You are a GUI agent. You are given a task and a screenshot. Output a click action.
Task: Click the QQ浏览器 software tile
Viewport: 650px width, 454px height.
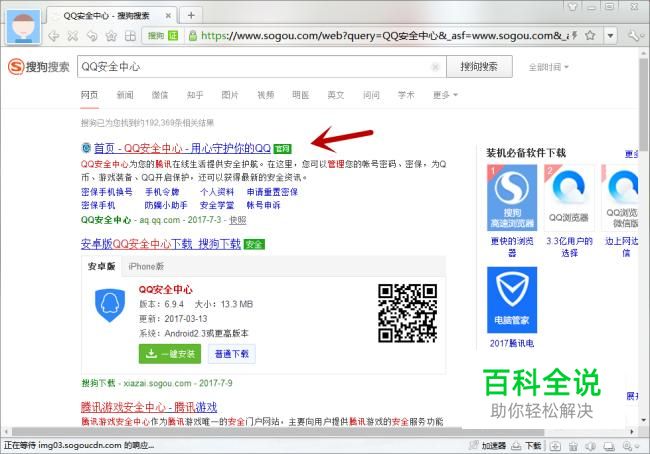click(569, 197)
